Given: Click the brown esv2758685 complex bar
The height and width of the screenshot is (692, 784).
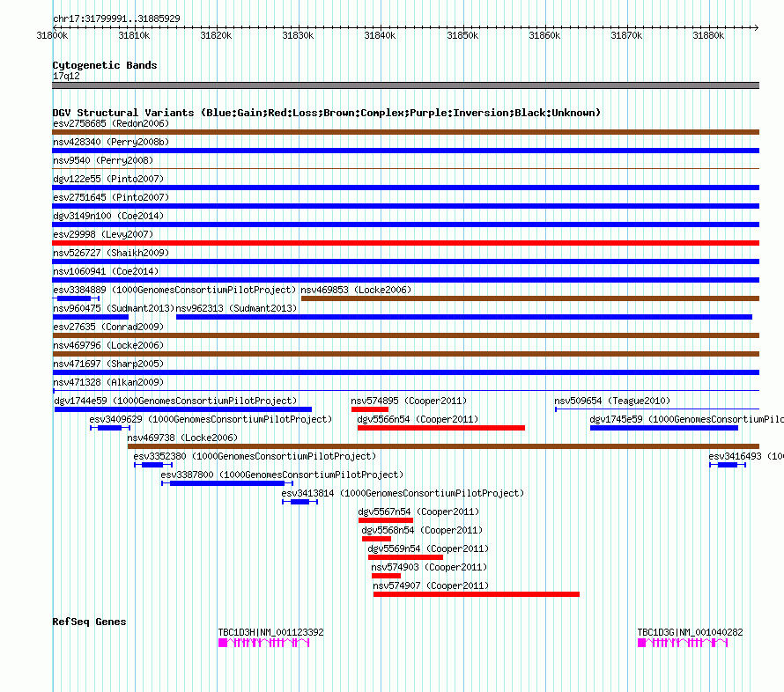Looking at the screenshot, I should click(x=405, y=132).
